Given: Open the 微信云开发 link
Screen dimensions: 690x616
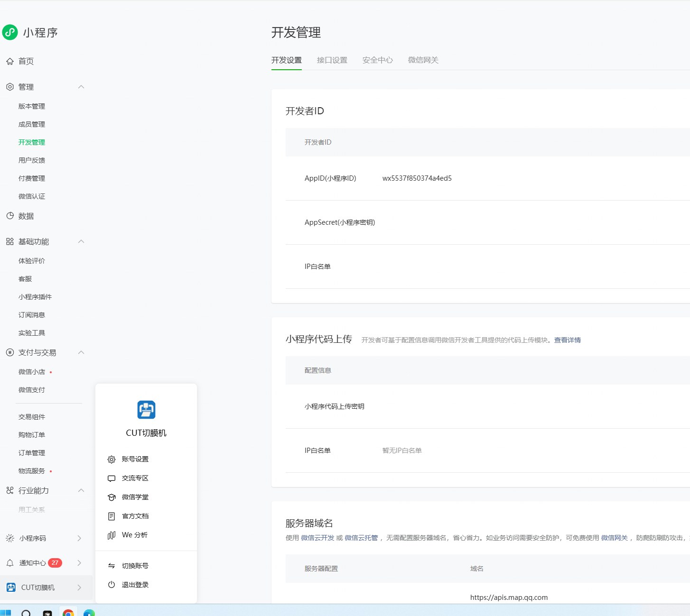Looking at the screenshot, I should 317,538.
